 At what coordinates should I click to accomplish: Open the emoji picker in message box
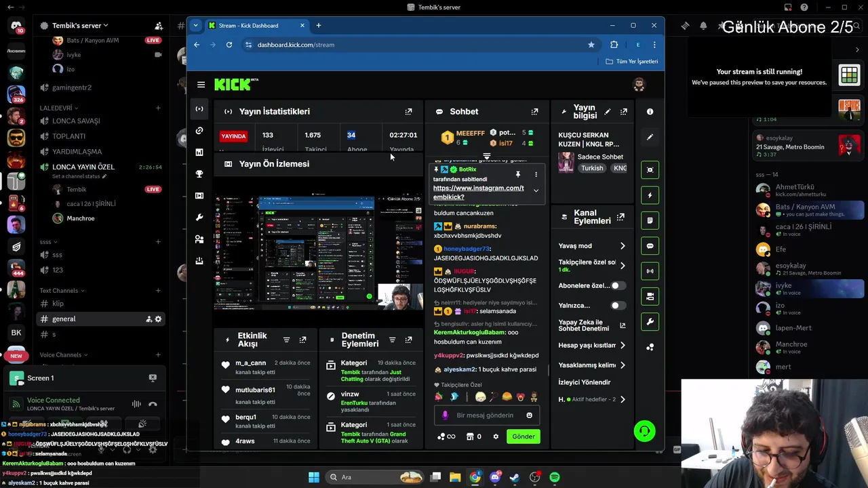tap(529, 415)
